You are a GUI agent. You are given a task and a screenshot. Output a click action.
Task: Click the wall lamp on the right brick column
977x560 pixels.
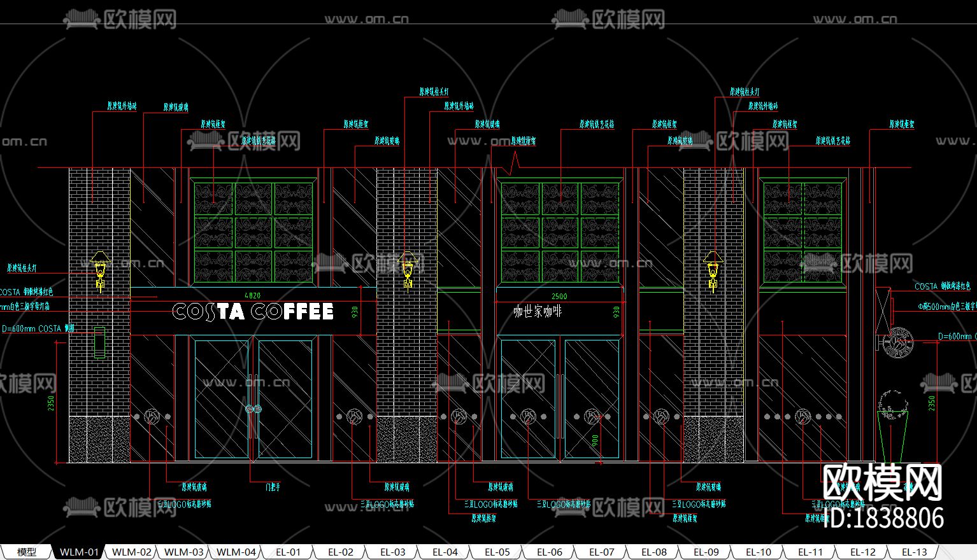coord(713,270)
